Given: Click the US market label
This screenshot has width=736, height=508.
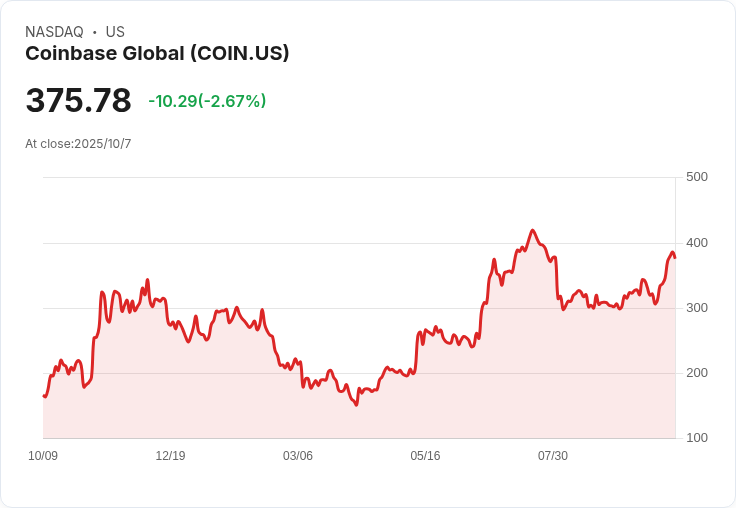Looking at the screenshot, I should tap(115, 32).
